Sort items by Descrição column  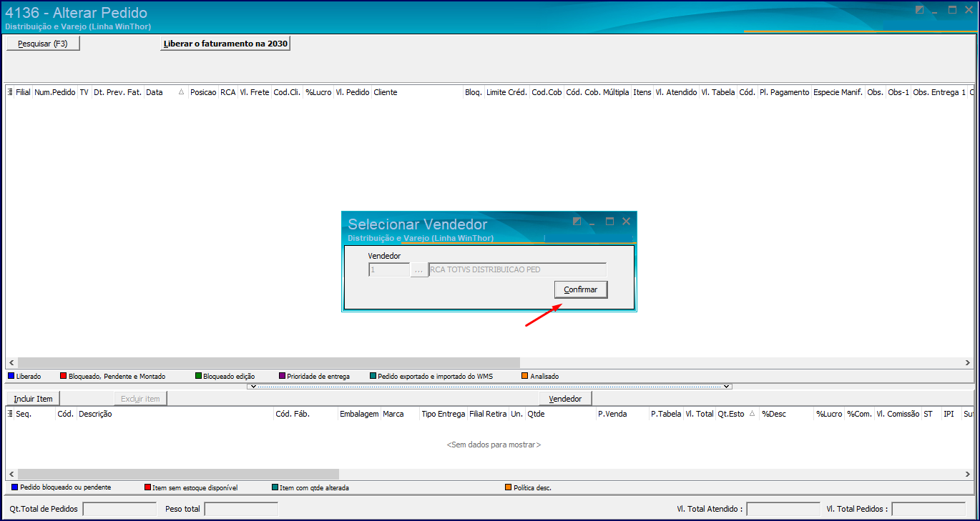[x=175, y=414]
